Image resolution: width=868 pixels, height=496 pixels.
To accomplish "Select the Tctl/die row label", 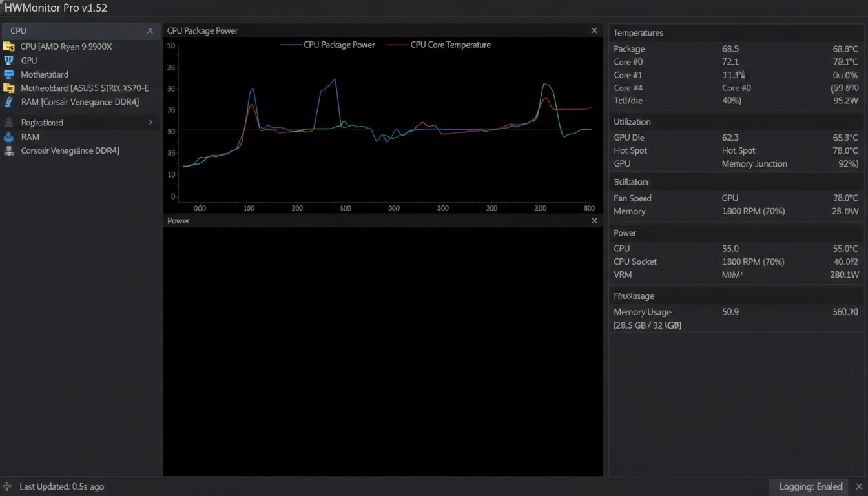I will 628,101.
